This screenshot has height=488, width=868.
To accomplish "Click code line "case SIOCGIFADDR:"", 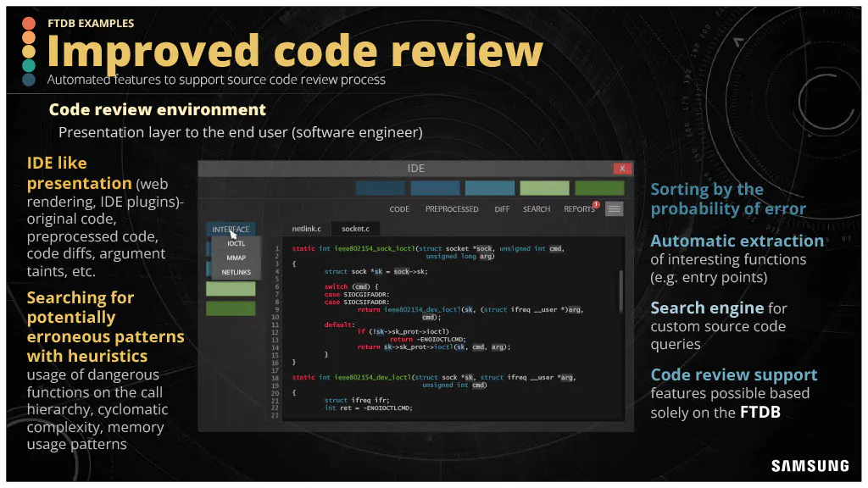I will coord(357,294).
